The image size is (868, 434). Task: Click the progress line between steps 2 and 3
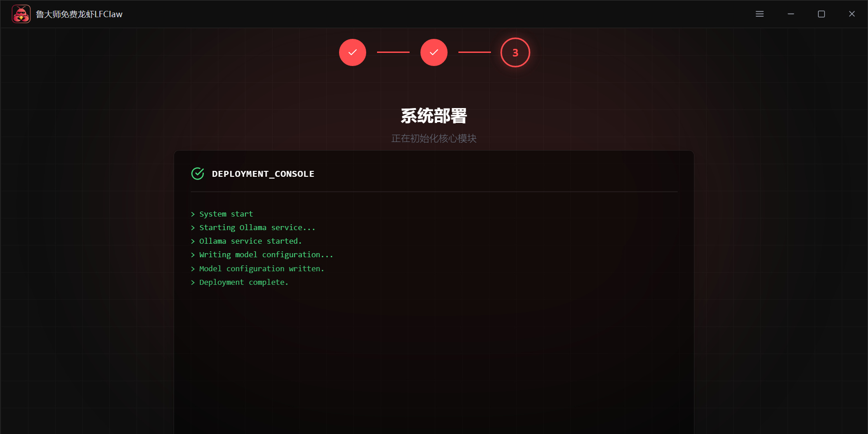(474, 52)
